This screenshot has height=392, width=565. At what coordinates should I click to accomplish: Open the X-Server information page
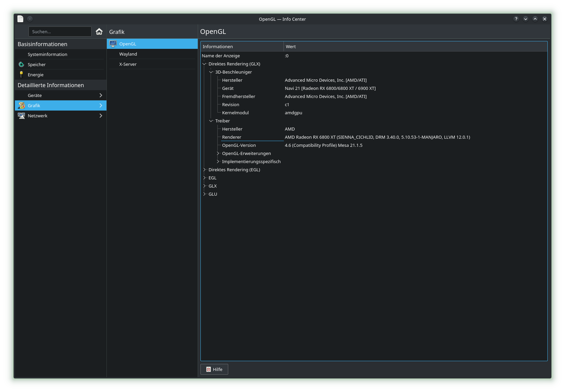(128, 64)
